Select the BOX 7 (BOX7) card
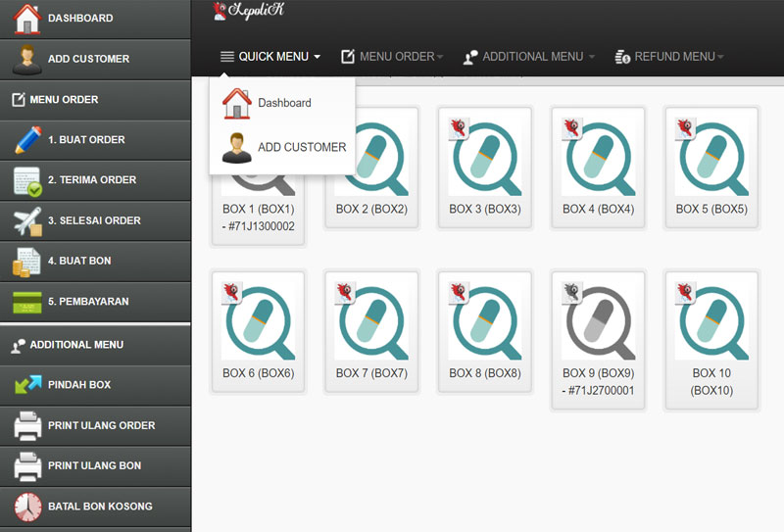784x532 pixels. click(371, 331)
